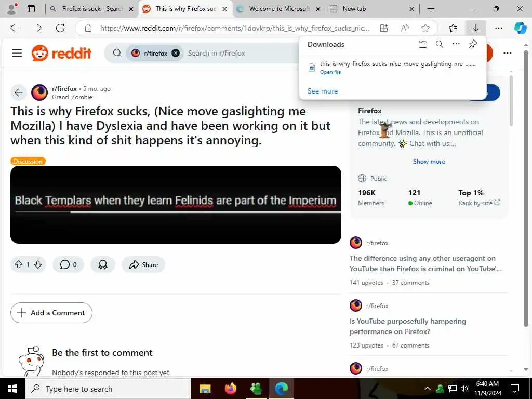The image size is (532, 399).
Task: Focus Windows taskbar search box
Action: (x=109, y=389)
